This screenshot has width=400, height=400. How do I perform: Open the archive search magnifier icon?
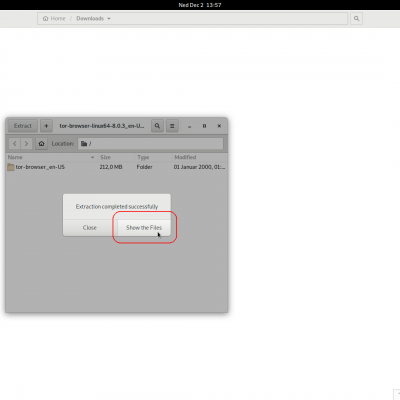[157, 126]
